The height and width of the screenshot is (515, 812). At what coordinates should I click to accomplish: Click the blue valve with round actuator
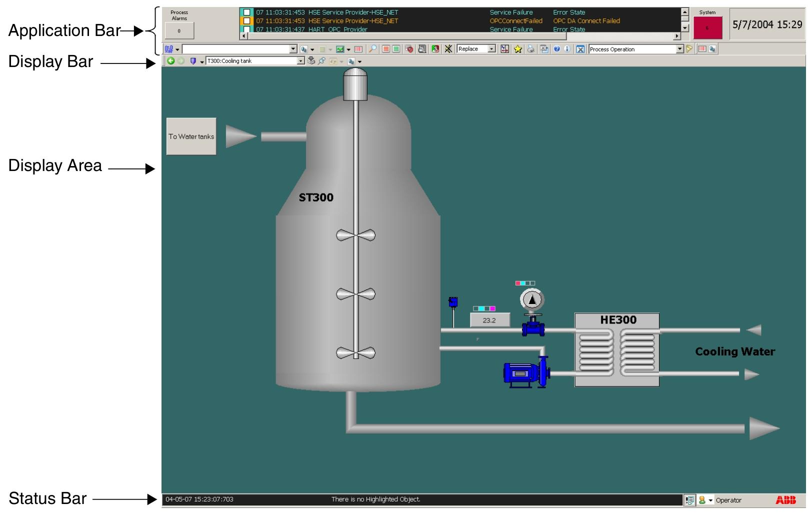532,313
